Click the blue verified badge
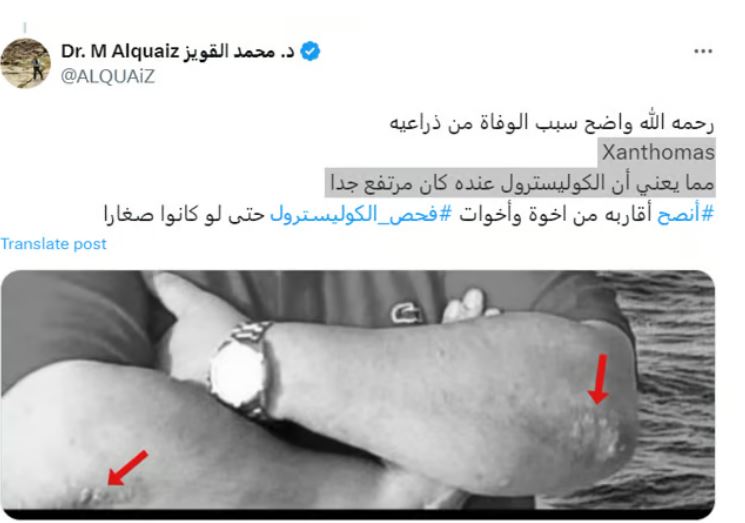 [310, 51]
